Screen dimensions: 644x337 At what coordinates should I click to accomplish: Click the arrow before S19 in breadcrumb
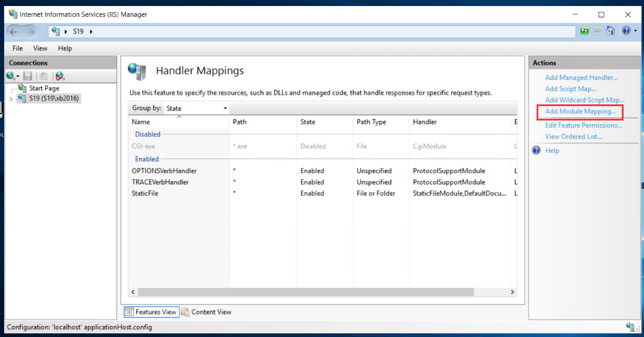tap(65, 32)
